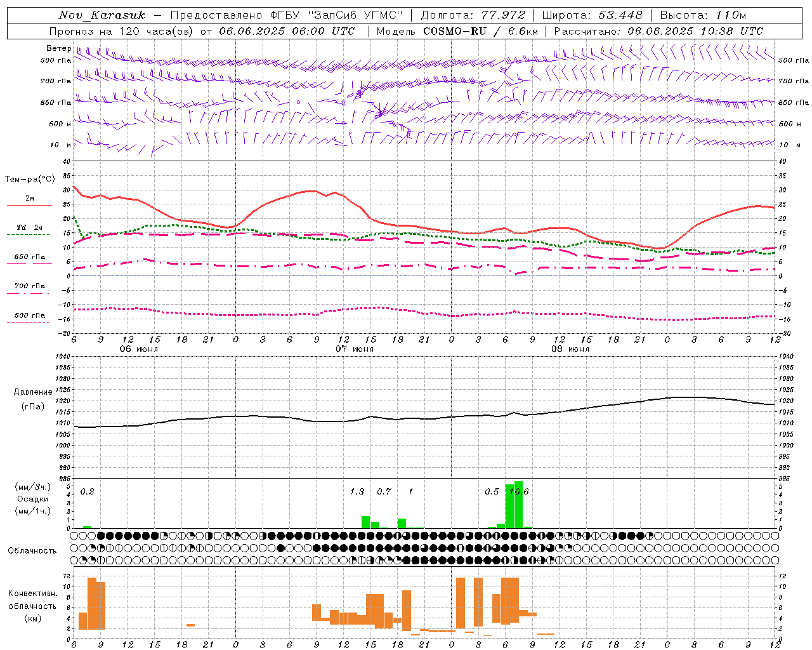Click the latitude value Широта: 53.448
The width and height of the screenshot is (812, 650).
click(x=592, y=15)
